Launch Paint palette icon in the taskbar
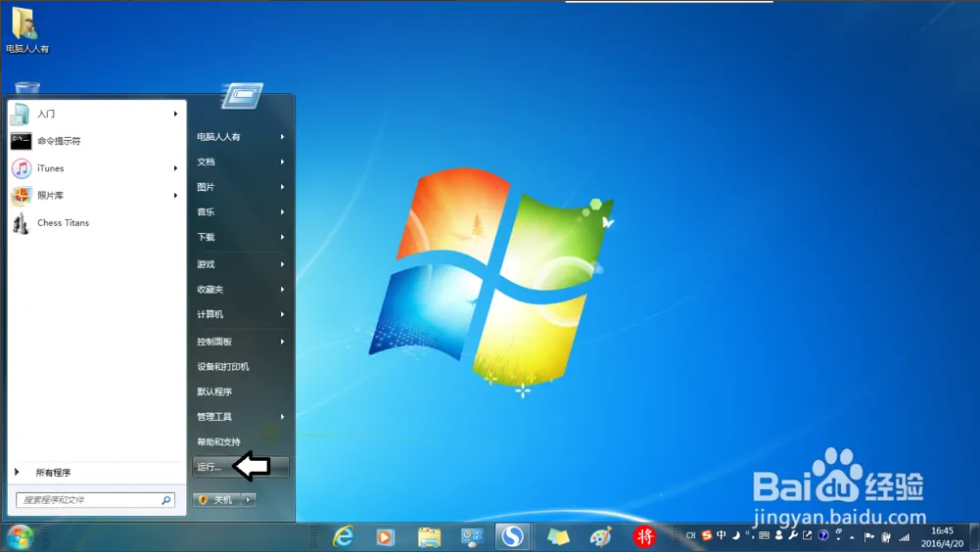 pyautogui.click(x=600, y=536)
